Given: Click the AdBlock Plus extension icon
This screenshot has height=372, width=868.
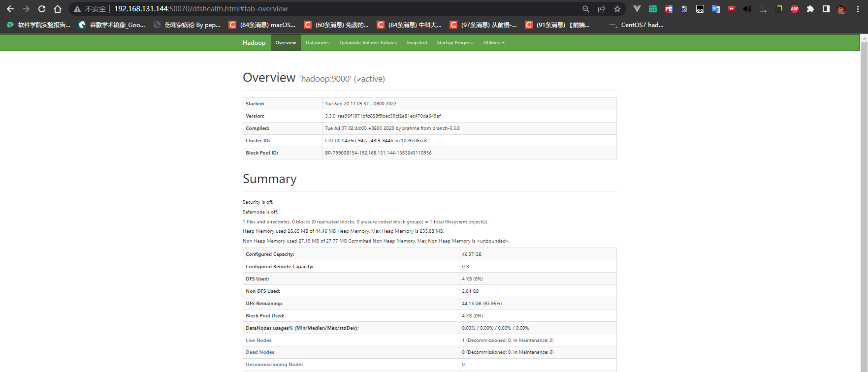Looking at the screenshot, I should pos(795,9).
